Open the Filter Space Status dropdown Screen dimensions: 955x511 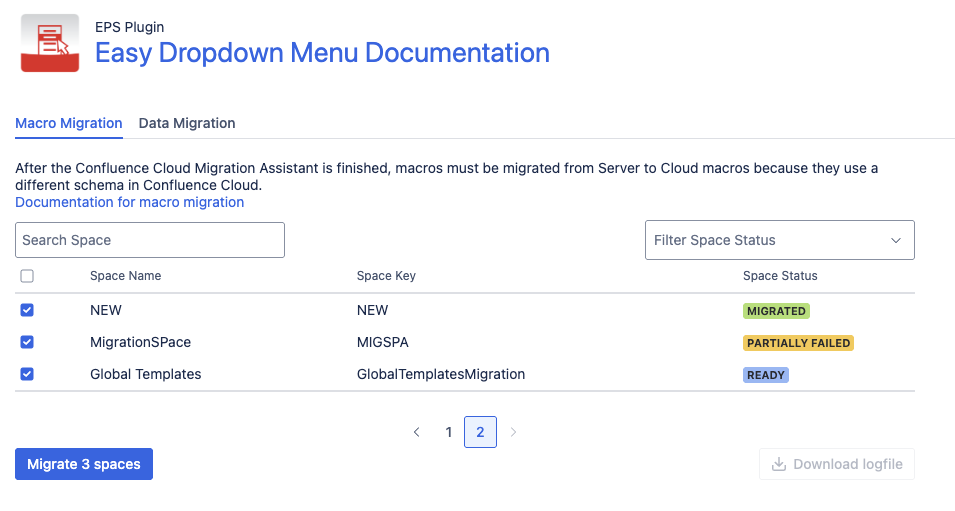click(x=780, y=240)
